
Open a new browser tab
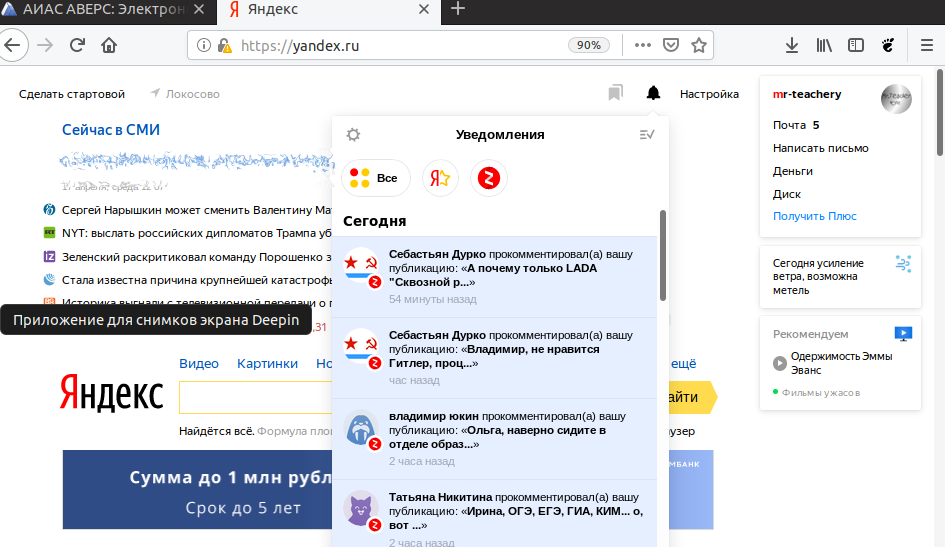(x=458, y=9)
